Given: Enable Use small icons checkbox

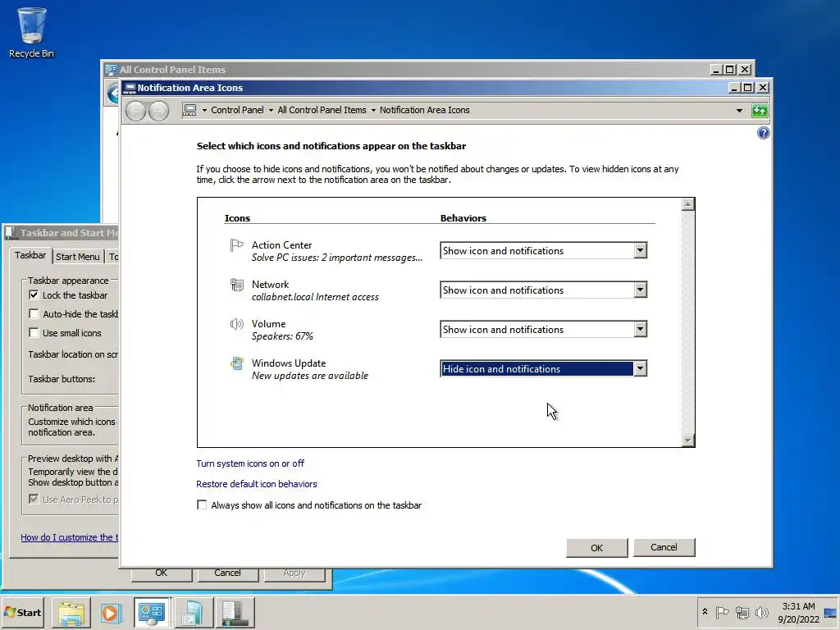Looking at the screenshot, I should click(34, 333).
